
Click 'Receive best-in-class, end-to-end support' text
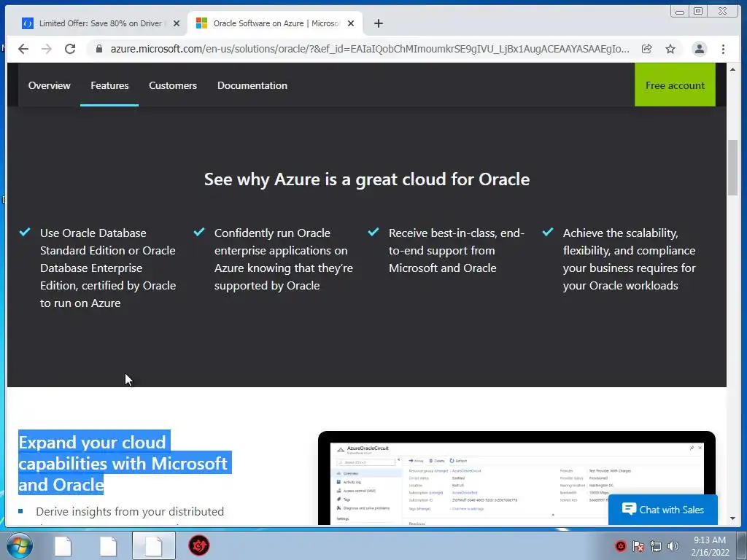457,251
